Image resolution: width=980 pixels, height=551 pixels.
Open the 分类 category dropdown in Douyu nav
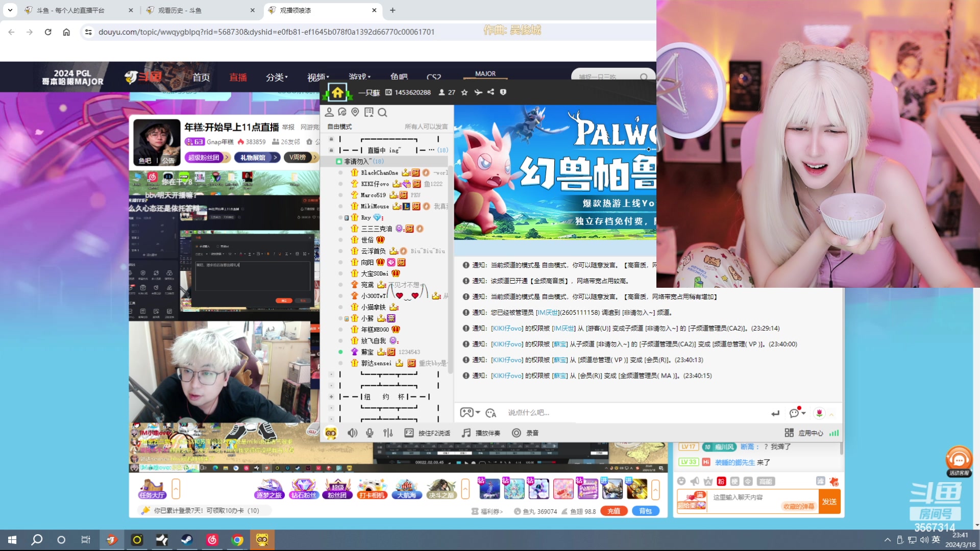tap(277, 77)
